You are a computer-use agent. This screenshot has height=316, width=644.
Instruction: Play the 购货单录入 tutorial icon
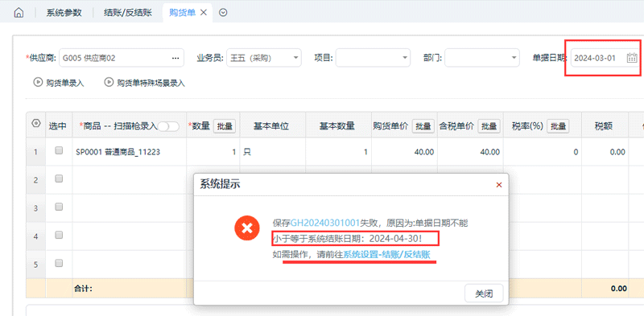click(37, 83)
